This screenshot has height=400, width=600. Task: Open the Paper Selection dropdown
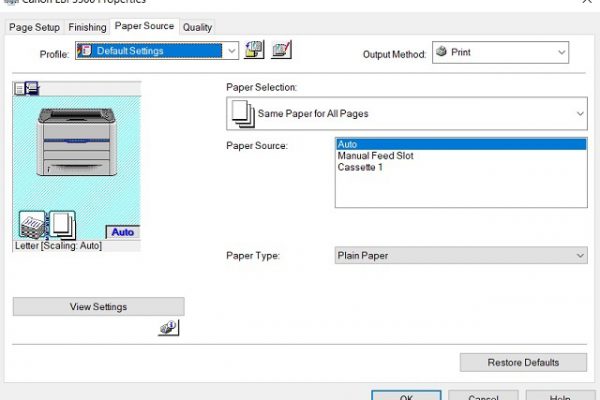(580, 114)
